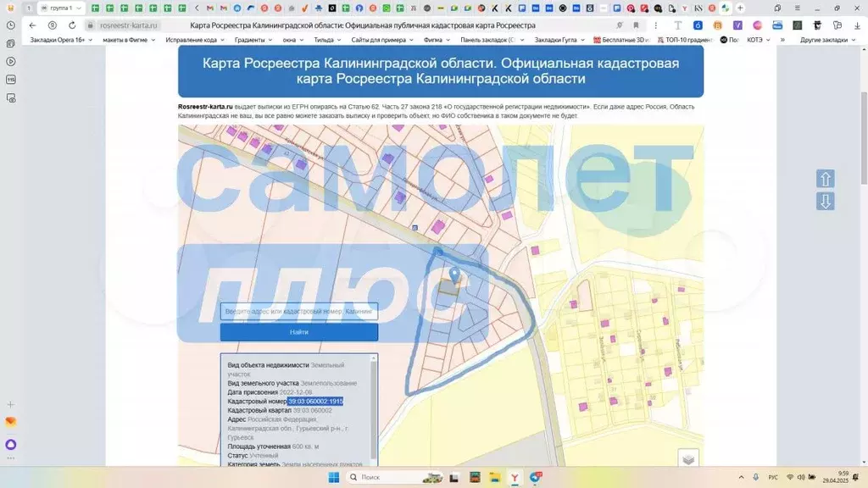
Task: Click the Windows taskbar search box 'Поиск'
Action: coord(395,477)
